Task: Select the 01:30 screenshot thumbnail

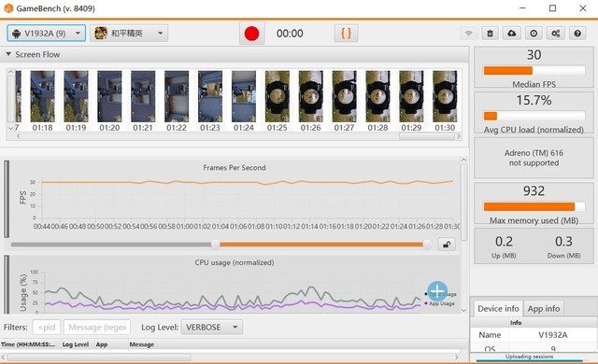Action: pyautogui.click(x=445, y=96)
